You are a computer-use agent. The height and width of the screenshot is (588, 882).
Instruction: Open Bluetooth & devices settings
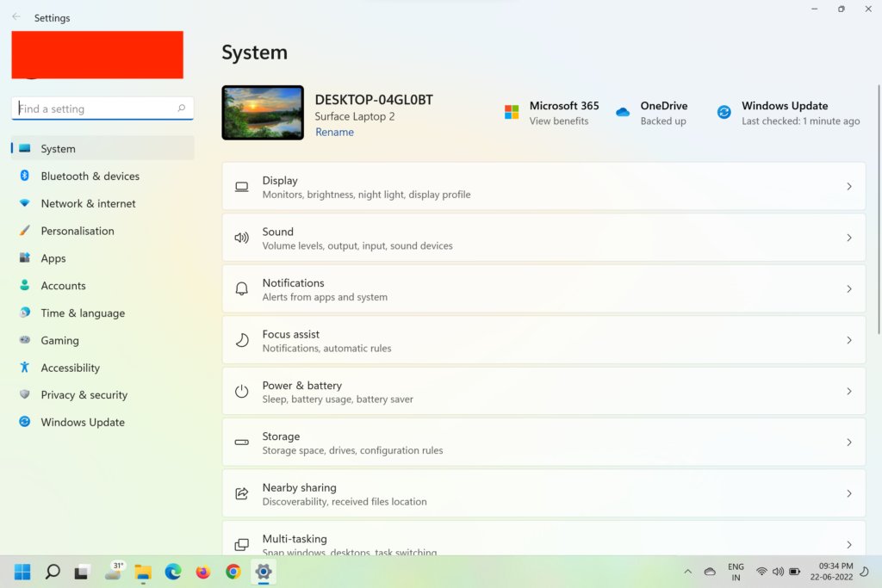pos(90,176)
